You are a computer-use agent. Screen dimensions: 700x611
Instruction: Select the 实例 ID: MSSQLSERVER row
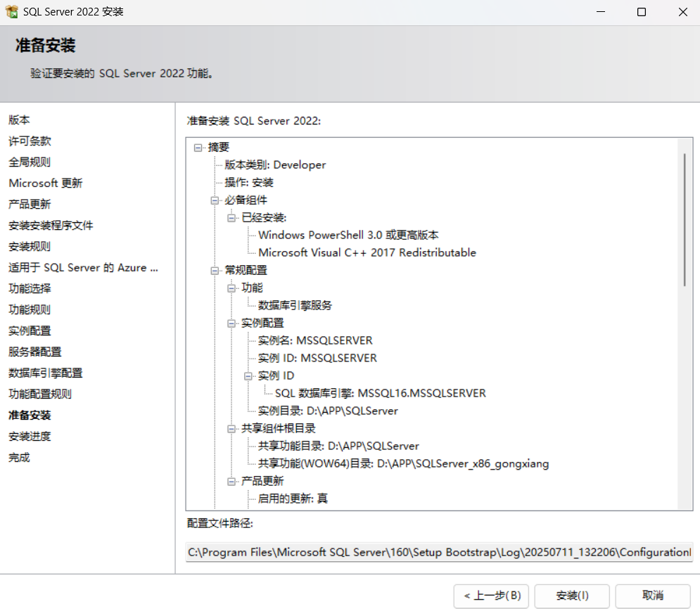[x=317, y=358]
